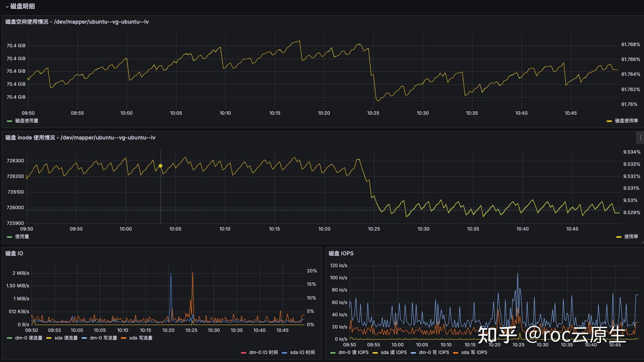
Task: Open the 磁盘空间使用情况 panel title menu
Action: 77,22
